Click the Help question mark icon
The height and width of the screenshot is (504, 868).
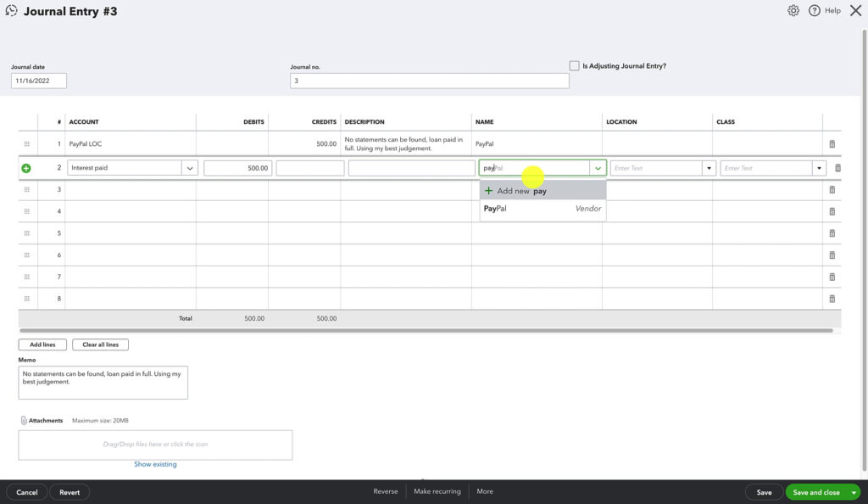pos(814,10)
